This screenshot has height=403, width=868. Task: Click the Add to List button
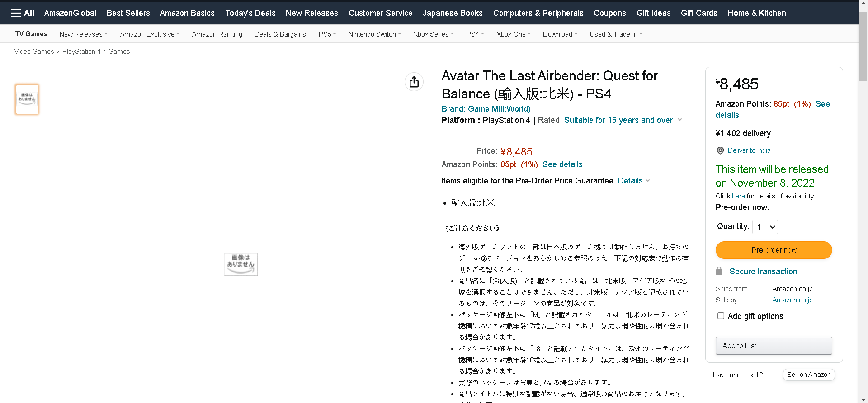coord(774,346)
